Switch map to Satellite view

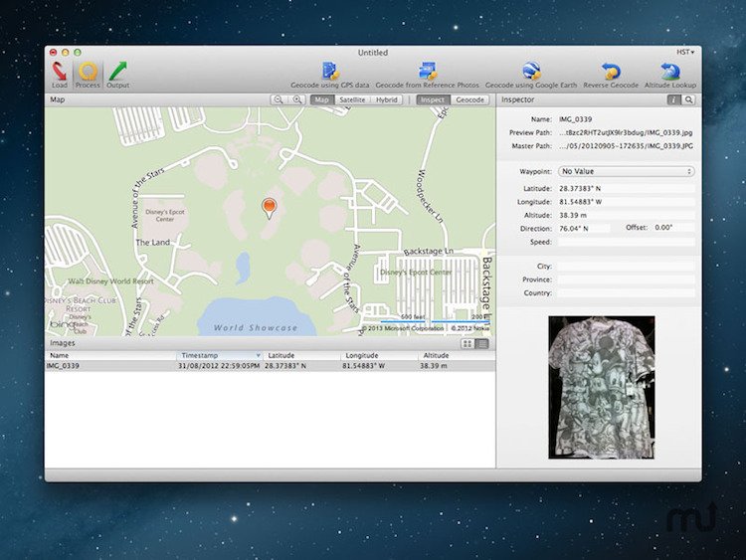click(352, 99)
